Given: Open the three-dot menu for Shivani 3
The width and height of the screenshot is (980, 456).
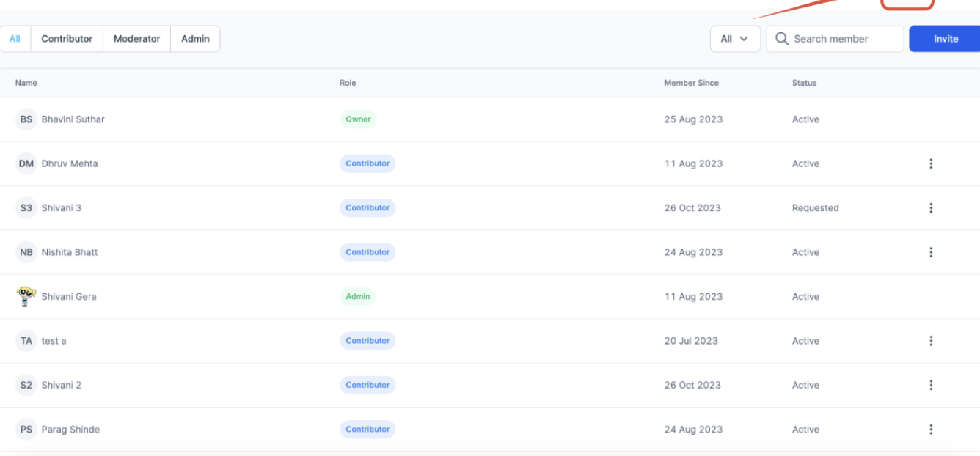Looking at the screenshot, I should (x=931, y=207).
